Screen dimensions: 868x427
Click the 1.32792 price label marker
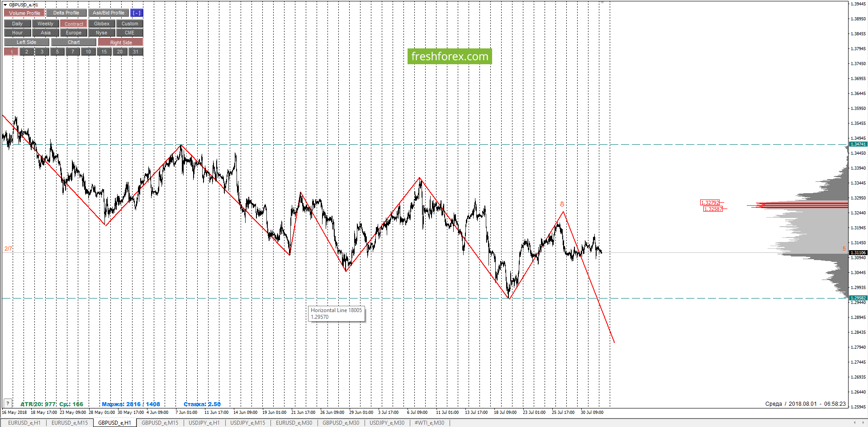pyautogui.click(x=710, y=203)
